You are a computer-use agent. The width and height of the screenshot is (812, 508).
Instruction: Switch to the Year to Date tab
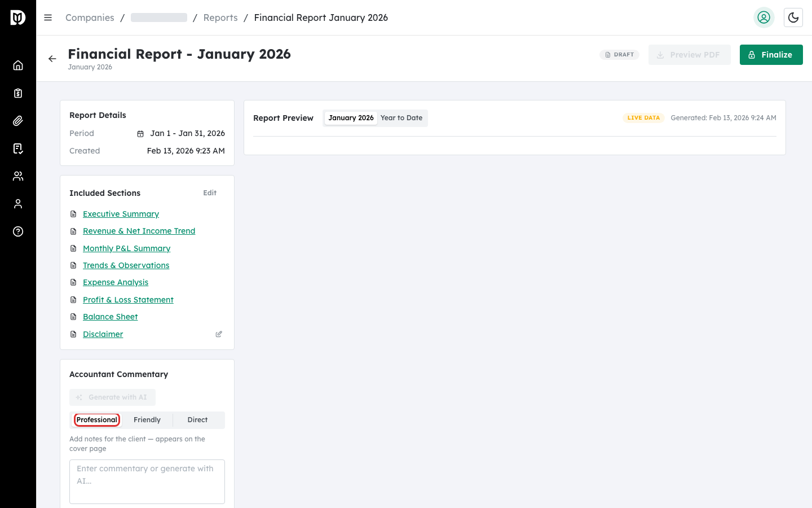click(401, 118)
